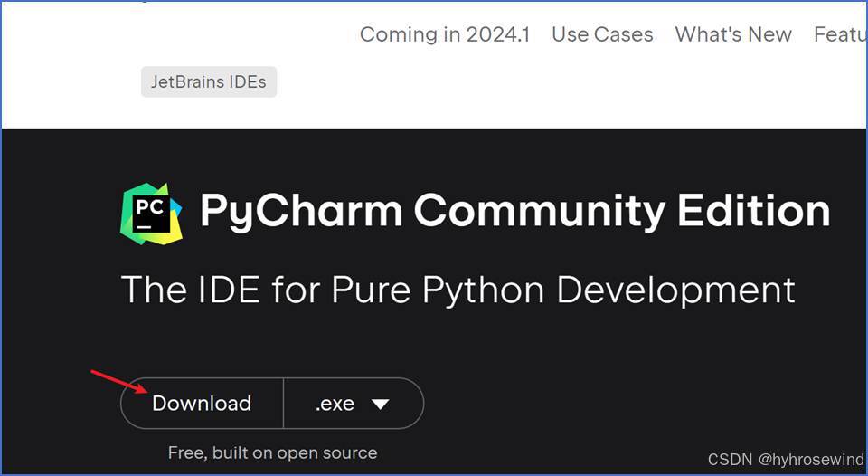Open the Use Cases menu item
The image size is (868, 476).
602,34
